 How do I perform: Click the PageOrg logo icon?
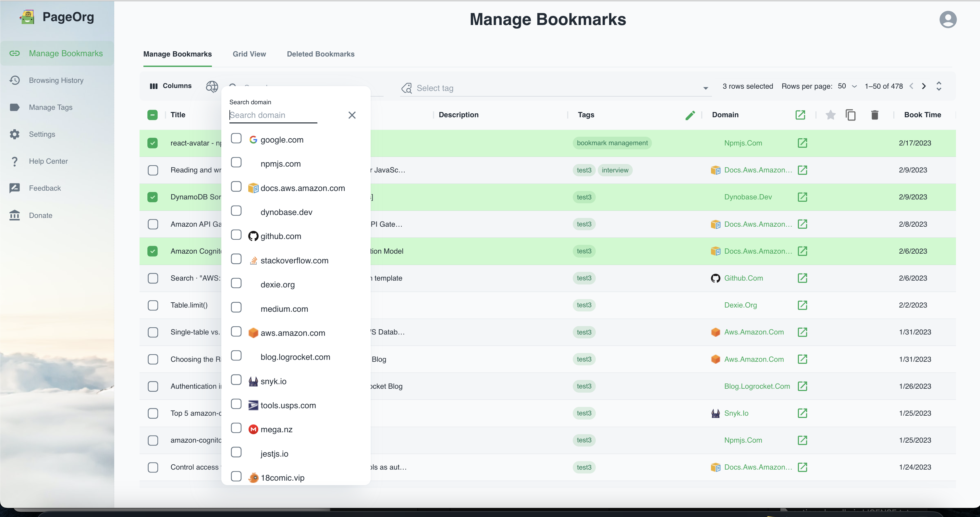tap(27, 17)
